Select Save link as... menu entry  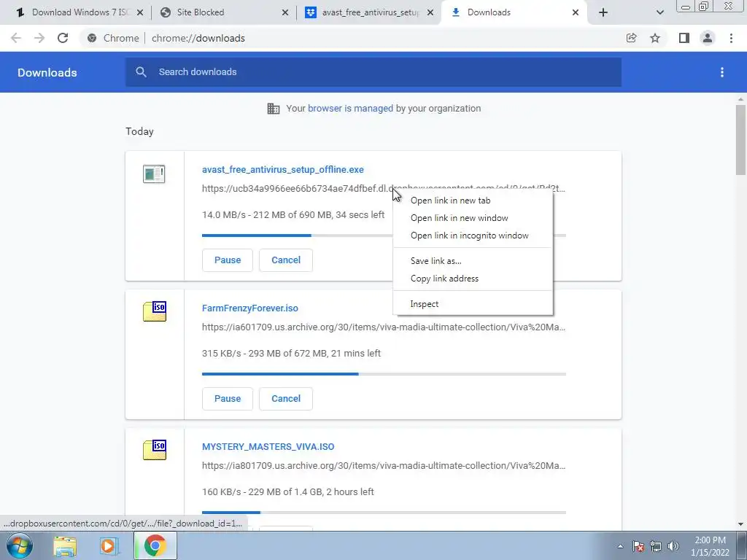coord(473,261)
